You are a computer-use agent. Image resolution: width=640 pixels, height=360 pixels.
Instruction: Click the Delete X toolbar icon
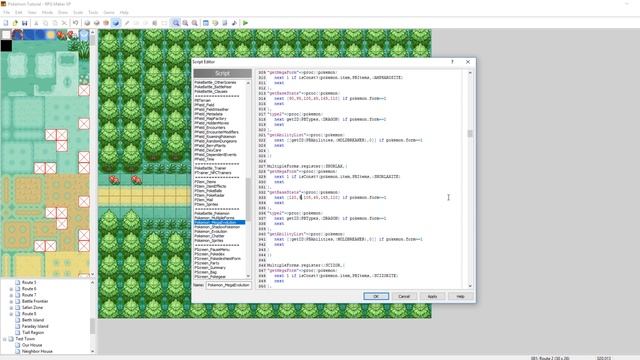(64, 23)
